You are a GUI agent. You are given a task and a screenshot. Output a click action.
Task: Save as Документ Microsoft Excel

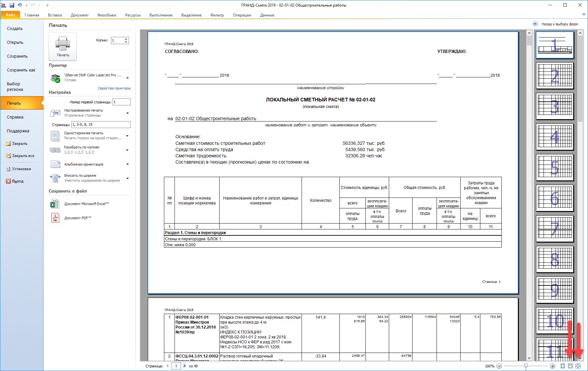pyautogui.click(x=87, y=204)
